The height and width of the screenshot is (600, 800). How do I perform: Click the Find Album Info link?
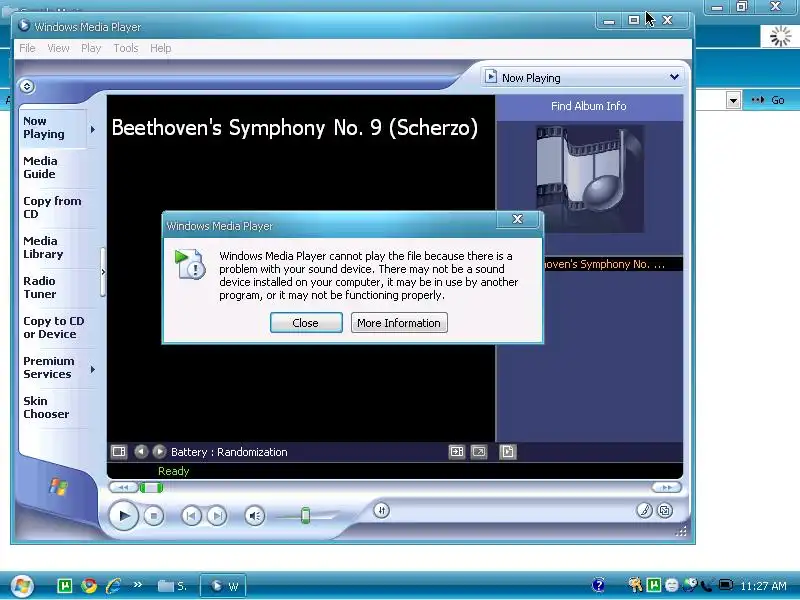588,106
